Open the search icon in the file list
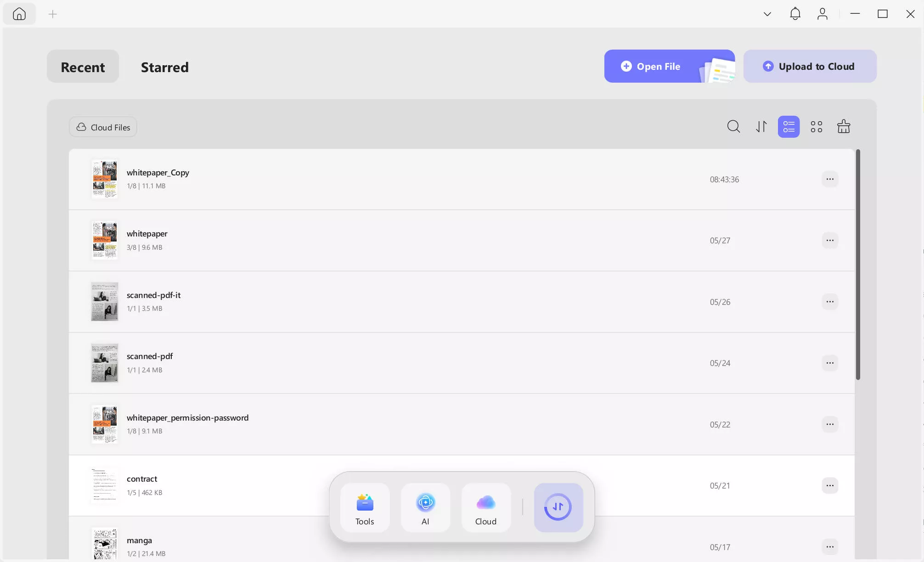This screenshot has width=924, height=562. (733, 127)
